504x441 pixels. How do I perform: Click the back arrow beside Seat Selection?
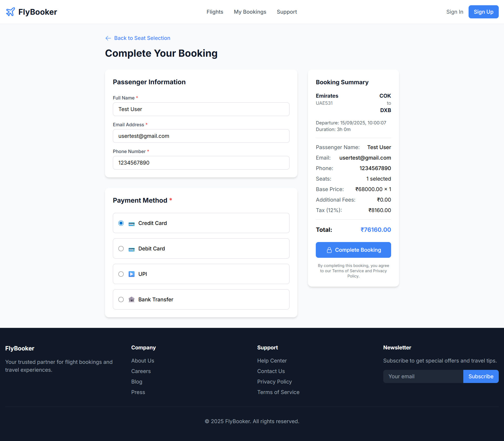click(x=108, y=38)
